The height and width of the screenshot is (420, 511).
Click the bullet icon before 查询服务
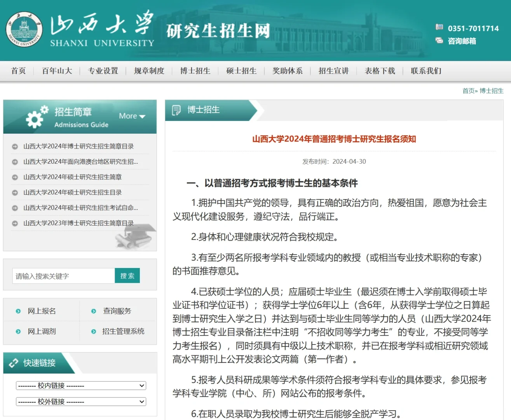click(93, 311)
